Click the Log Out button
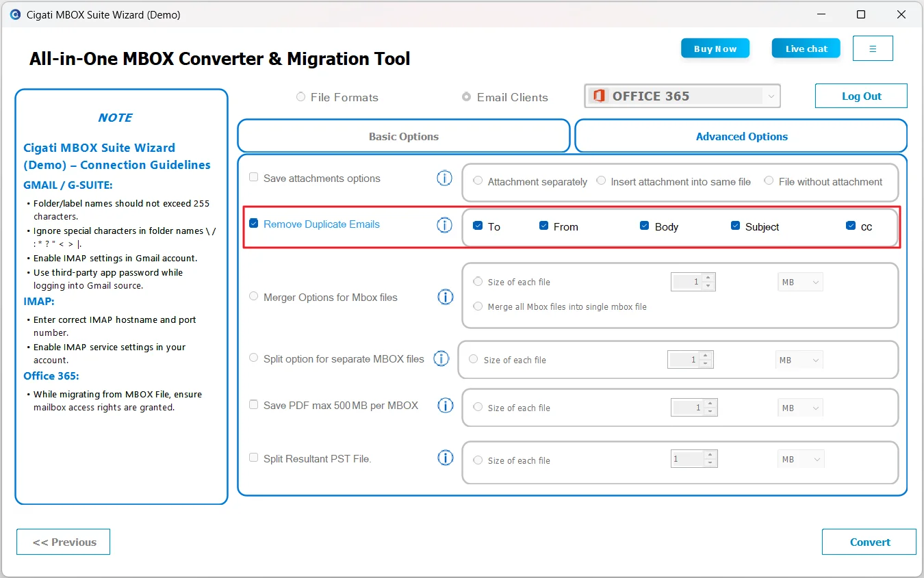 click(861, 96)
